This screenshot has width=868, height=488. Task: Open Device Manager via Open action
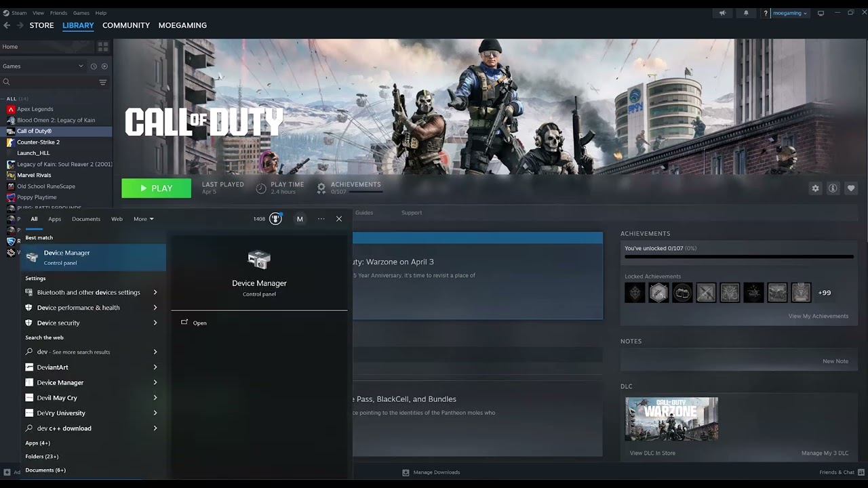click(199, 323)
